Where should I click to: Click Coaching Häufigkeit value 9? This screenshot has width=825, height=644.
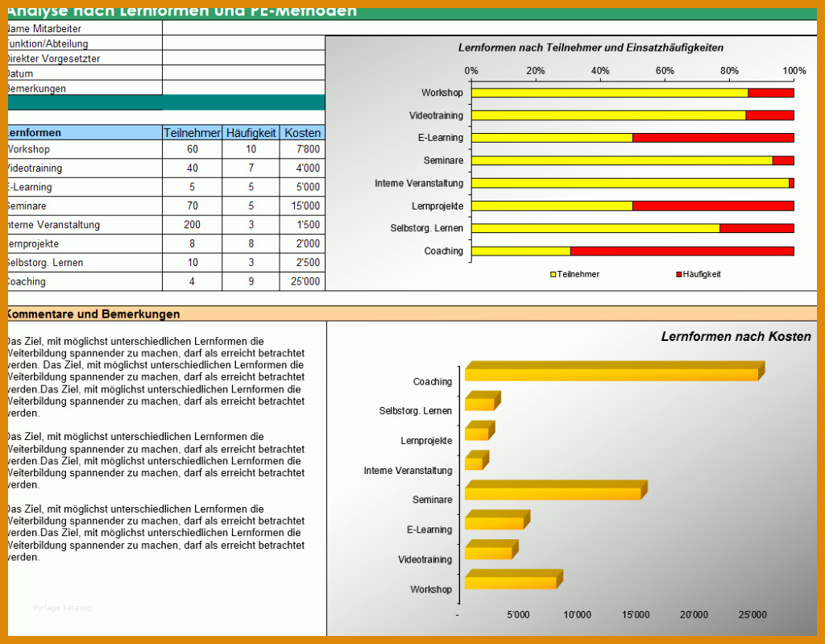coord(251,282)
